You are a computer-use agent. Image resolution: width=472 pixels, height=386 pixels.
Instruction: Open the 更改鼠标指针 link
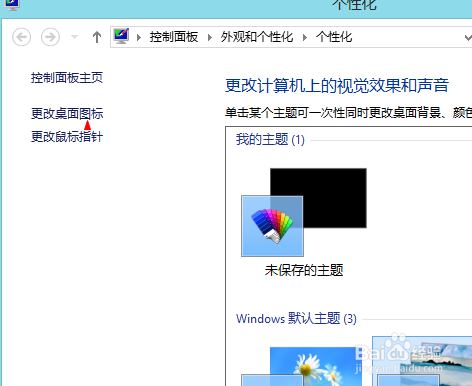pyautogui.click(x=67, y=137)
